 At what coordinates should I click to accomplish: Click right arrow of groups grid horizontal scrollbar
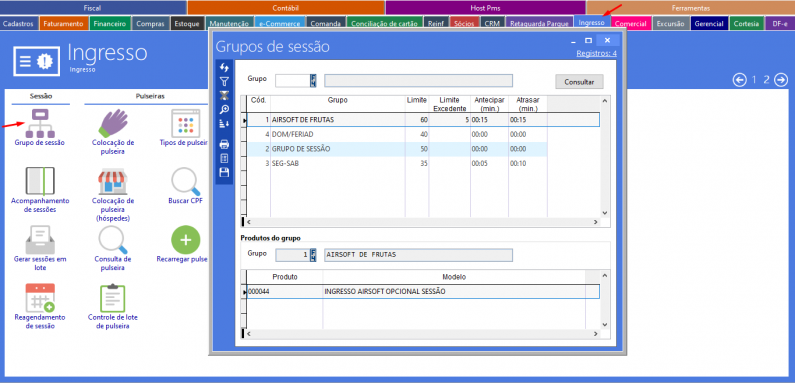click(596, 222)
